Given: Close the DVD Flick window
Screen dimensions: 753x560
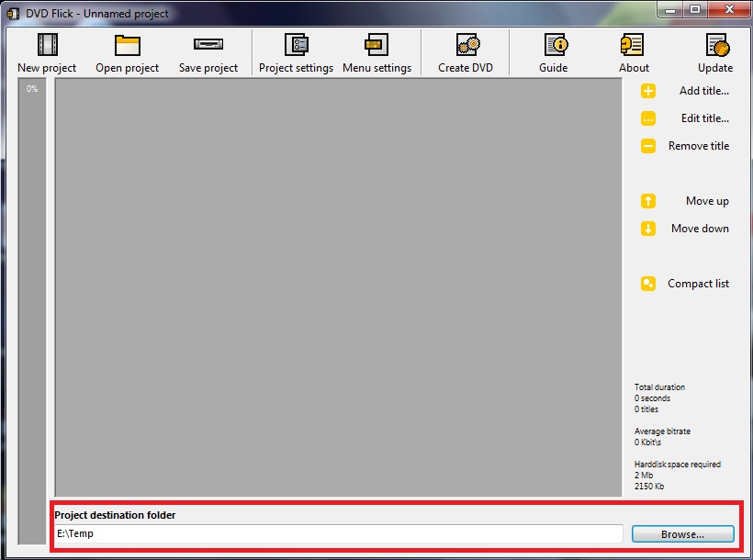Looking at the screenshot, I should (x=729, y=9).
